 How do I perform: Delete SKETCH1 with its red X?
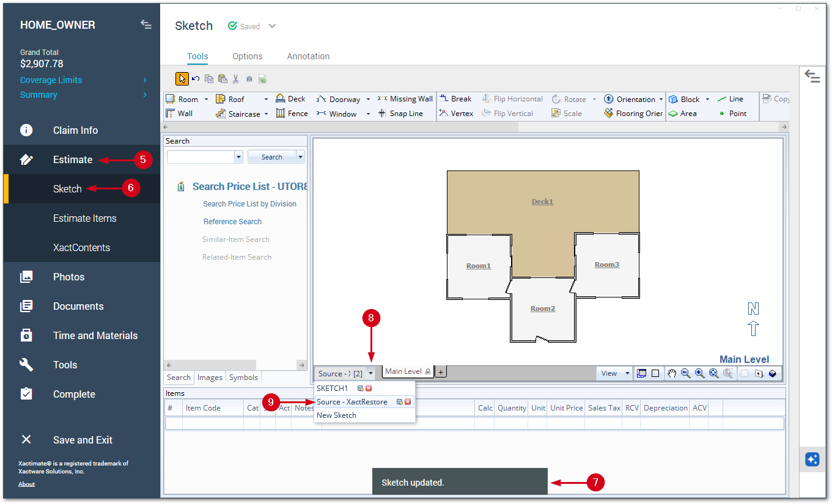[369, 389]
